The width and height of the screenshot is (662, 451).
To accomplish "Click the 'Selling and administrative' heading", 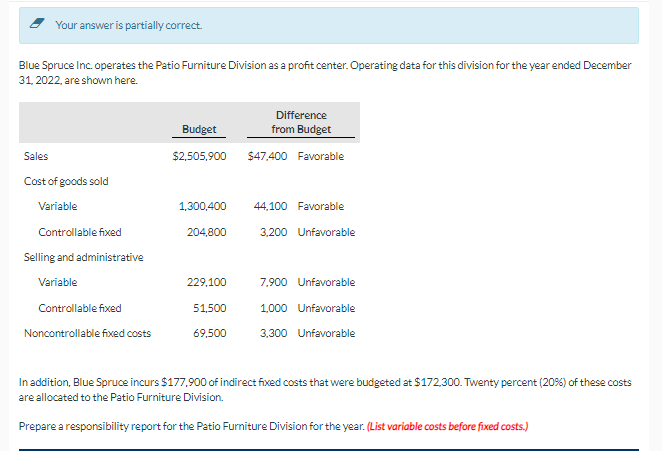I will [84, 257].
